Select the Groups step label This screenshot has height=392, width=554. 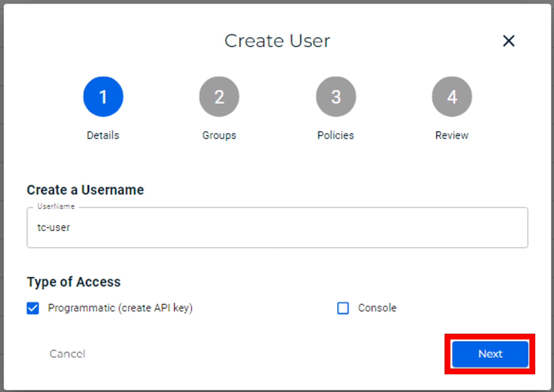(219, 135)
